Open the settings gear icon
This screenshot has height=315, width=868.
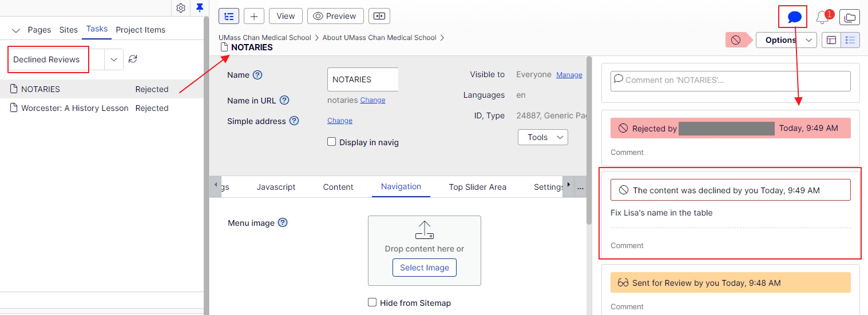pyautogui.click(x=181, y=8)
